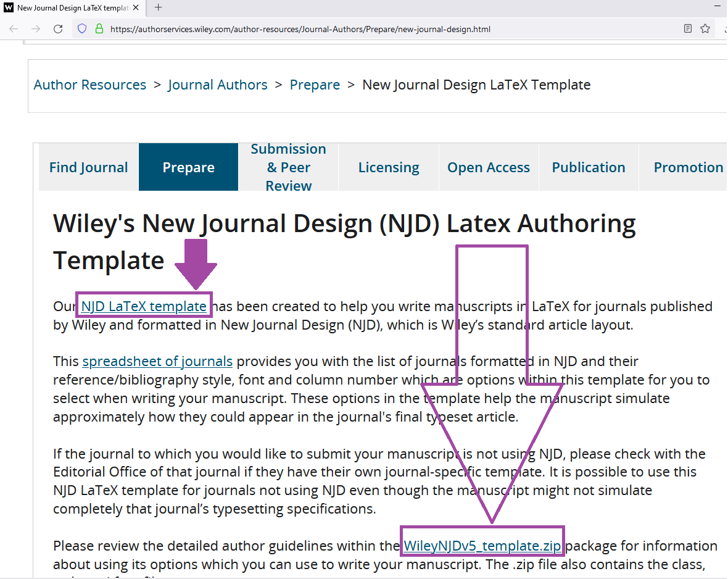This screenshot has width=728, height=579.
Task: Click the NJD LaTeX template link
Action: pos(144,306)
